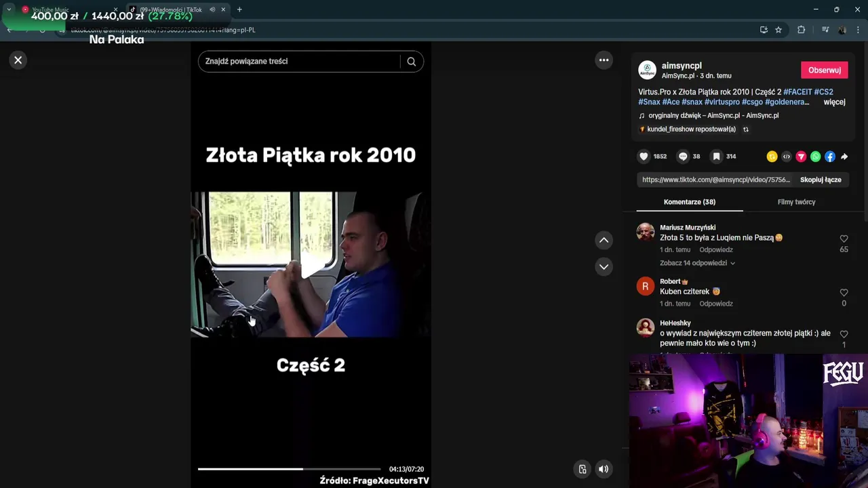Close the TikTok browser tab
This screenshot has height=488, width=868.
point(223,9)
